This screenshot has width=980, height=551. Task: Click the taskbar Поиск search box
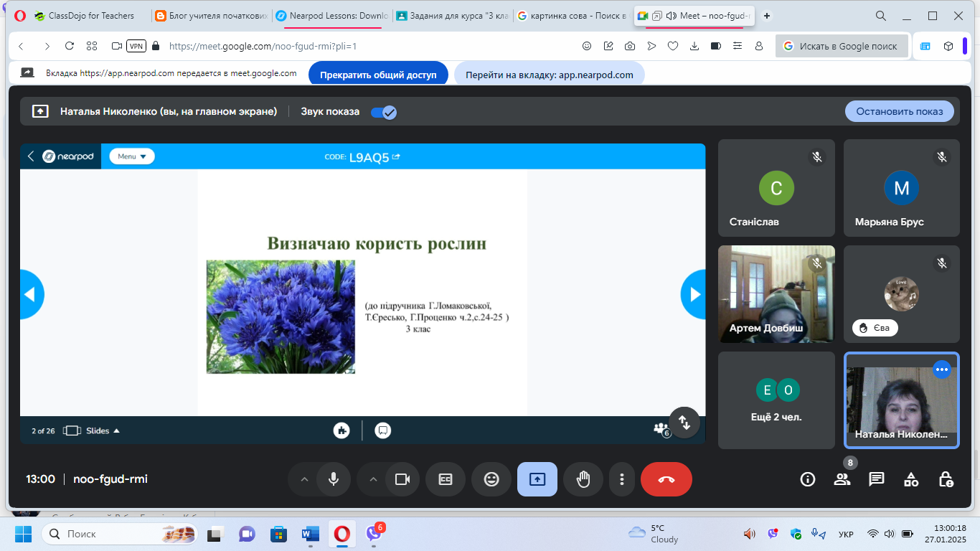[120, 534]
